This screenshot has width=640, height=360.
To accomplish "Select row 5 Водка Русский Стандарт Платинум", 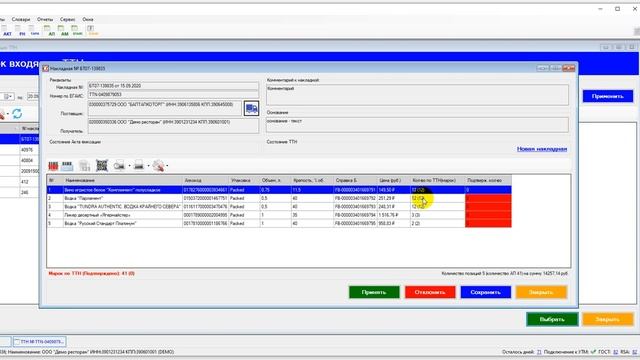I will pyautogui.click(x=279, y=223).
